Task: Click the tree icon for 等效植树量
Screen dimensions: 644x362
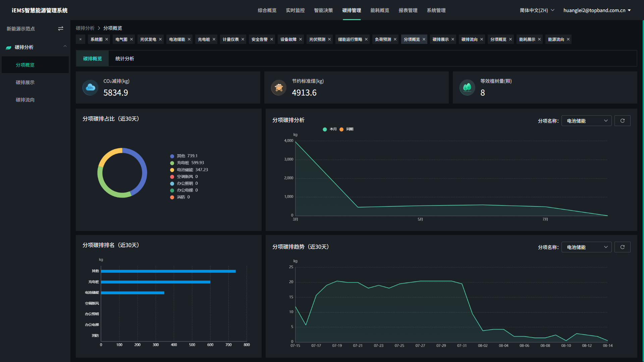Action: (x=467, y=87)
